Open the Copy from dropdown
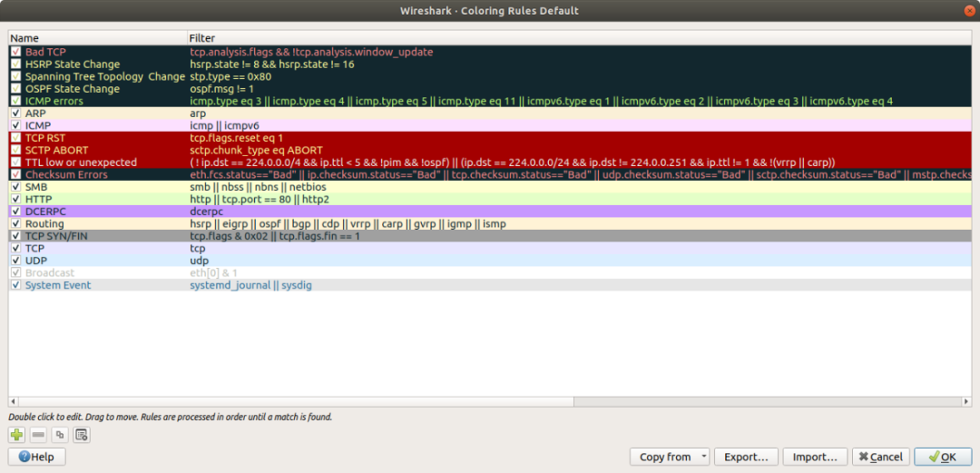Viewport: 980px width, 473px height. coord(670,457)
